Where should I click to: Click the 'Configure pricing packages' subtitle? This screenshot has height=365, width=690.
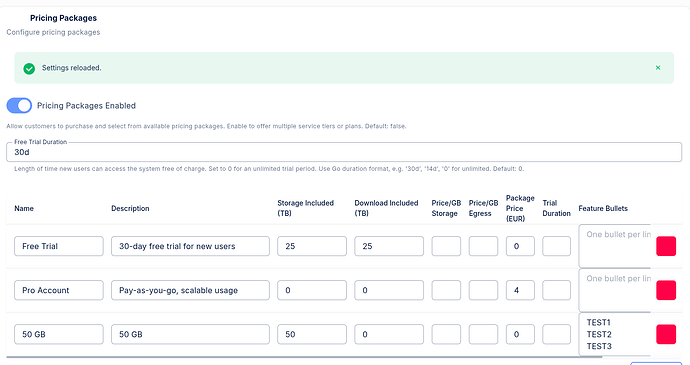click(53, 32)
